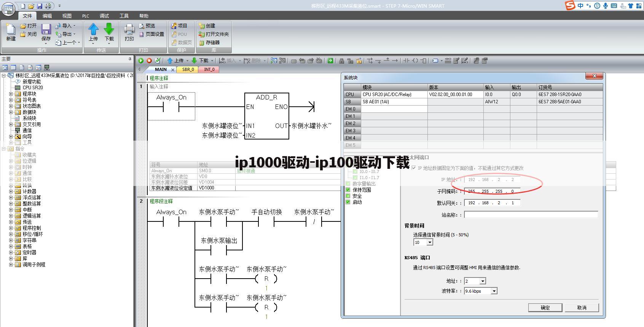Viewport: 644px width, 327px height.
Task: Click 确定 button in system block dialog
Action: 545,308
